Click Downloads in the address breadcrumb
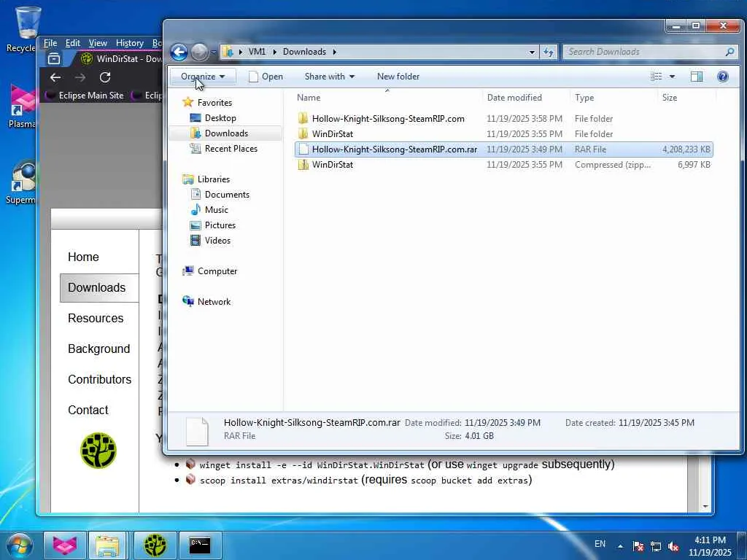The width and height of the screenshot is (747, 560). 304,52
